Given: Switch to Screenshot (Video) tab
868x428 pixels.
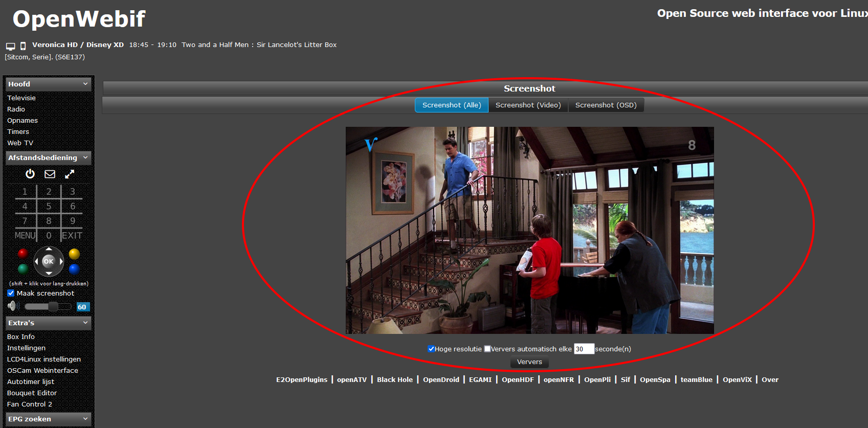Looking at the screenshot, I should (x=528, y=105).
